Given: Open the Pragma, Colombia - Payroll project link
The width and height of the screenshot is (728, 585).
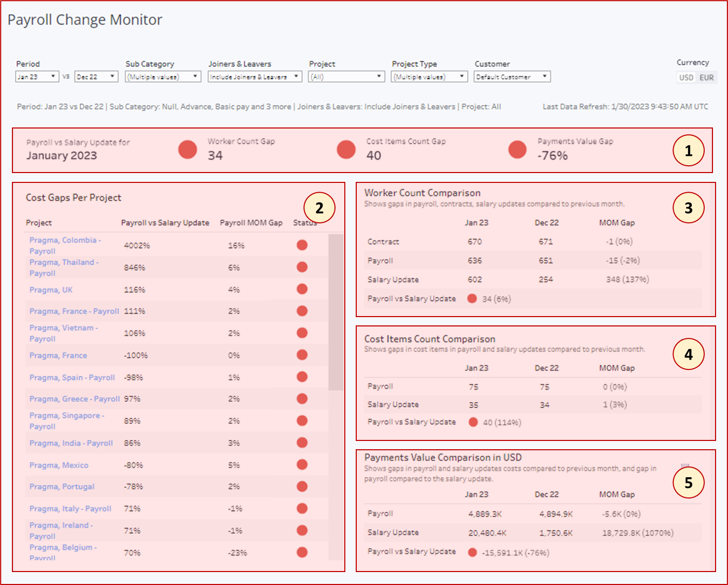Looking at the screenshot, I should coord(65,245).
